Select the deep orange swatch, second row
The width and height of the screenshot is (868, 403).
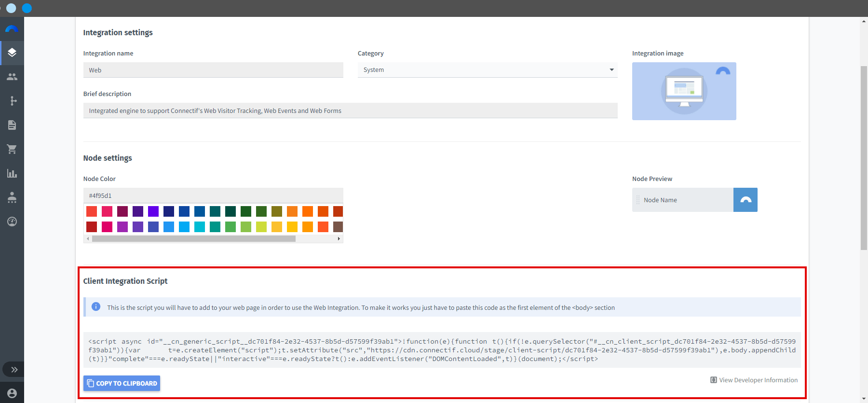pyautogui.click(x=323, y=227)
